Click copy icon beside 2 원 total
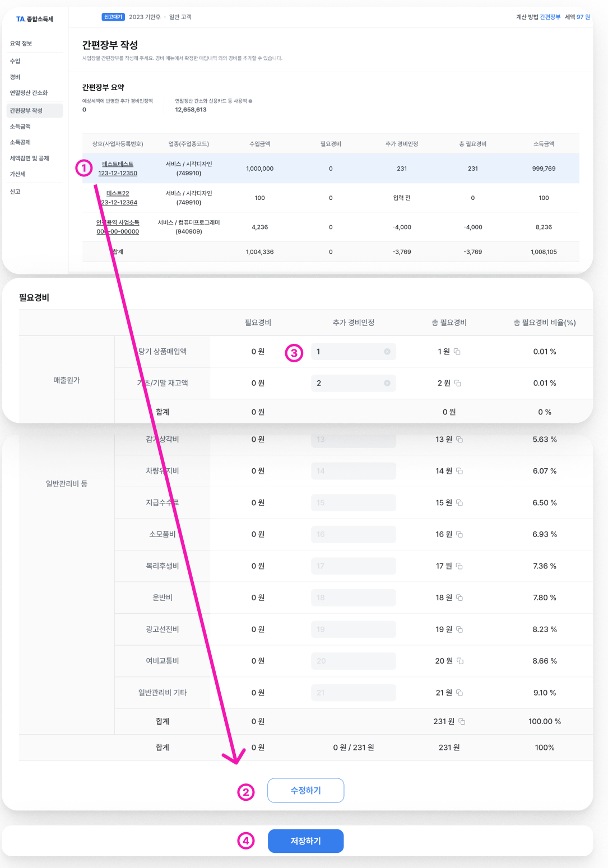 457,383
